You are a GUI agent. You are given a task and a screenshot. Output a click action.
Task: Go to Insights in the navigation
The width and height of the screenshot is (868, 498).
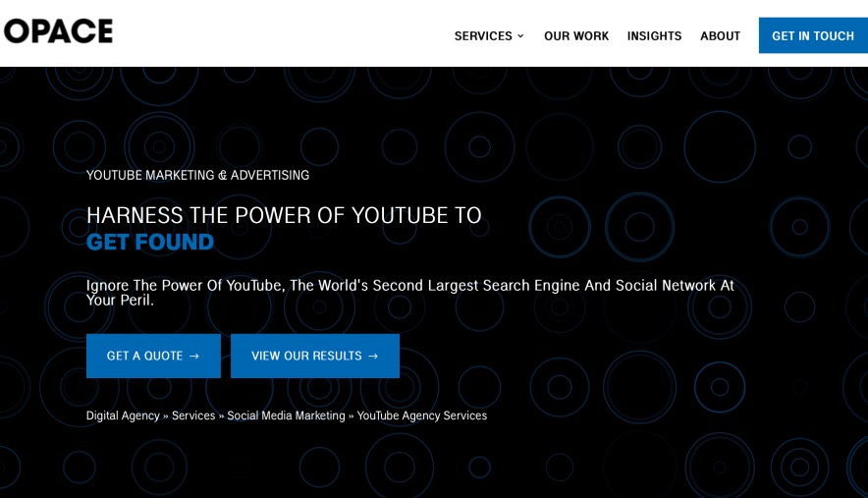654,36
